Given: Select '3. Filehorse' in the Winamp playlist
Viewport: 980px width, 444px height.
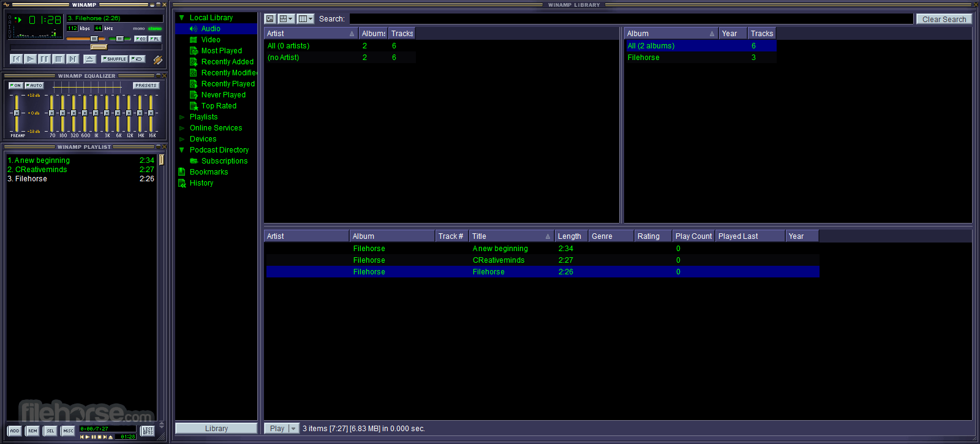Looking at the screenshot, I should click(81, 179).
